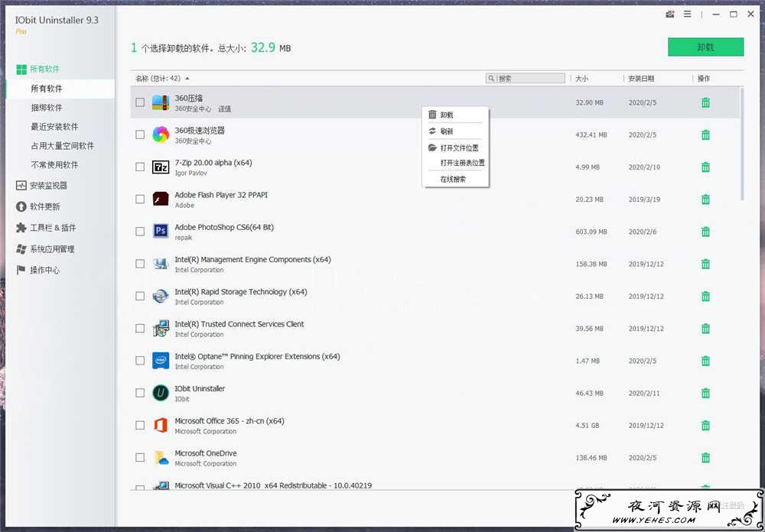Click the trash icon for Microsoft OneDrive
Screen dimensions: 765x532
(x=705, y=457)
